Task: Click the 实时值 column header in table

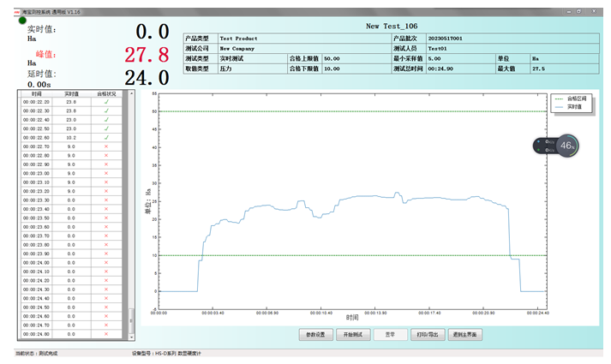Action: point(72,94)
